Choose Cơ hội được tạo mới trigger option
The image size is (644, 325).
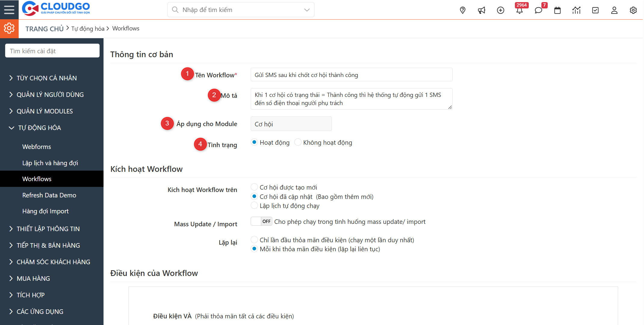coord(254,187)
